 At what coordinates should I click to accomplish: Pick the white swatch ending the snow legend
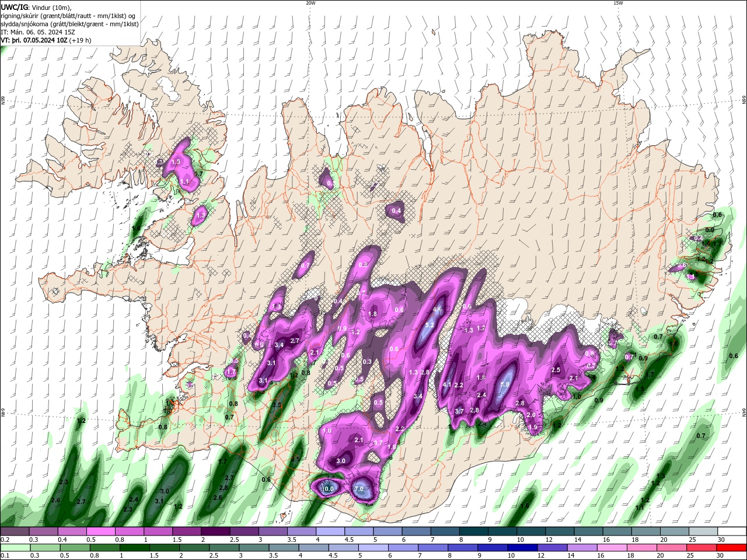732,531
